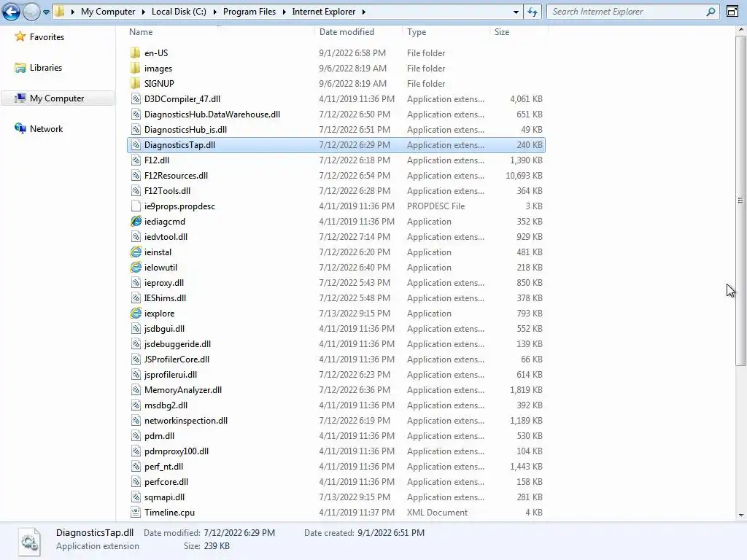Viewport: 747px width, 560px height.
Task: Select Program Files breadcrumb
Action: [249, 12]
